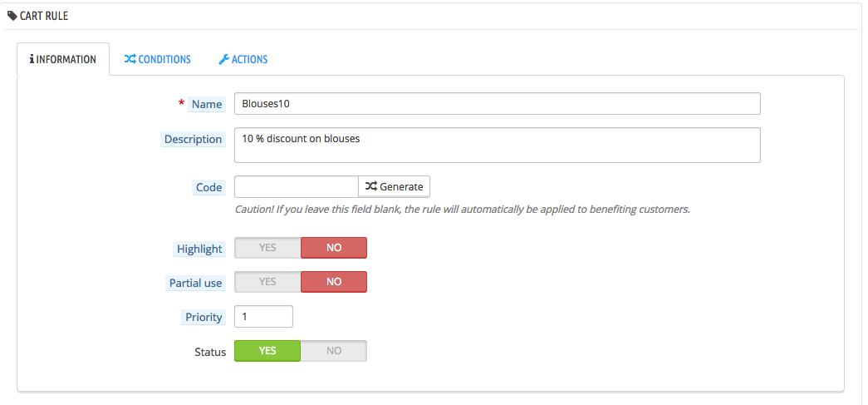This screenshot has width=868, height=405.
Task: Select the Information tab
Action: (63, 59)
